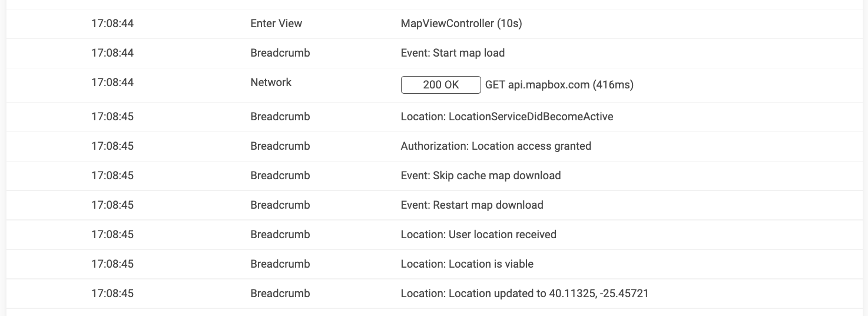Click the Breadcrumb label of the last row

280,294
